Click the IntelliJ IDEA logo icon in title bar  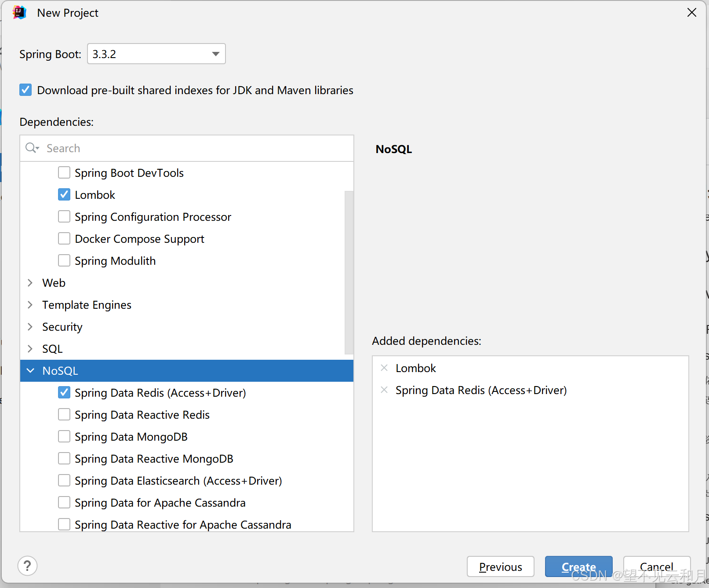[19, 13]
